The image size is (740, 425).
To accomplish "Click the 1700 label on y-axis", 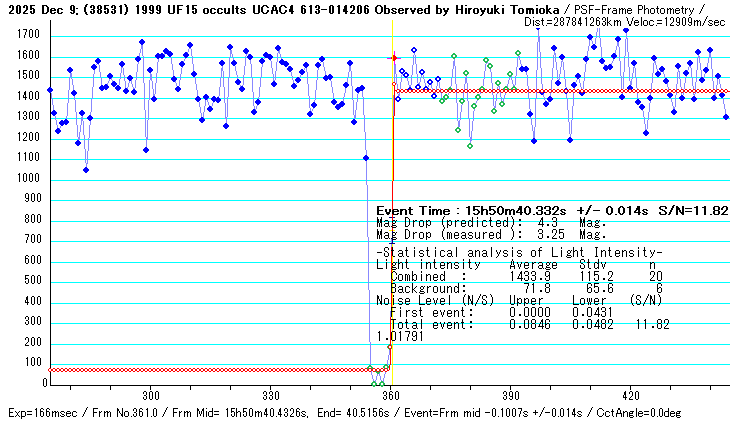I will (x=26, y=35).
